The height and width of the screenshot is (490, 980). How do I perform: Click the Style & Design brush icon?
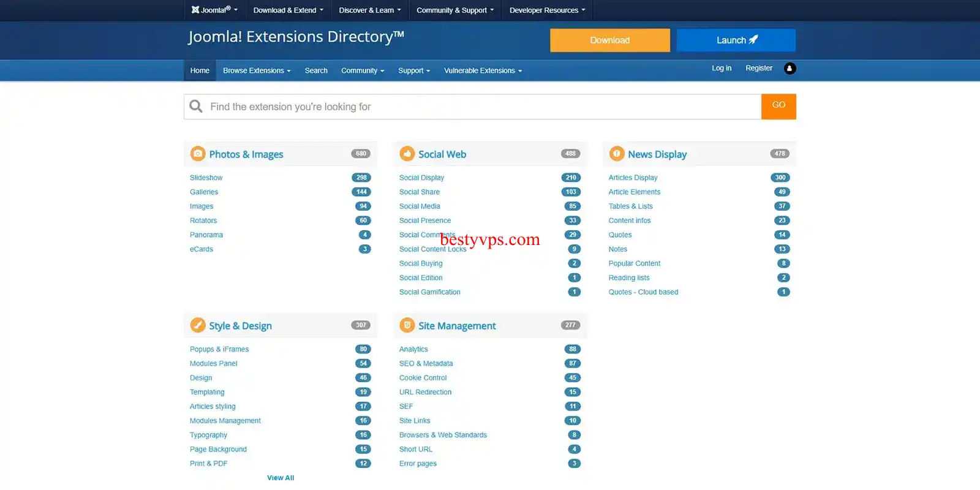click(197, 325)
